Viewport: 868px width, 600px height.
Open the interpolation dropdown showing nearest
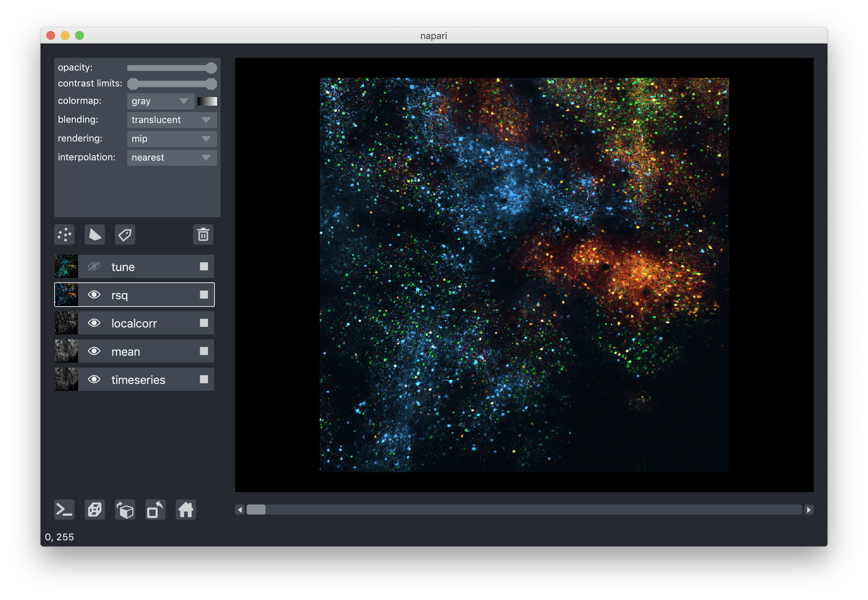[172, 157]
